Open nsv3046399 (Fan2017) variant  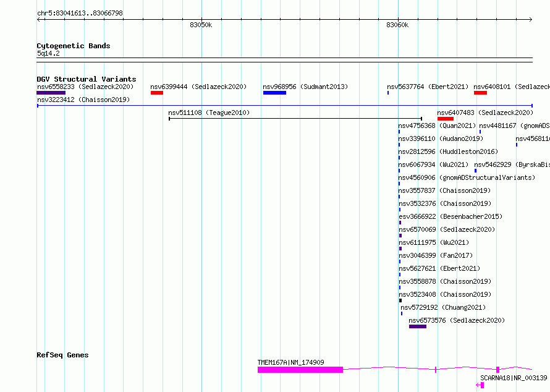(x=436, y=255)
